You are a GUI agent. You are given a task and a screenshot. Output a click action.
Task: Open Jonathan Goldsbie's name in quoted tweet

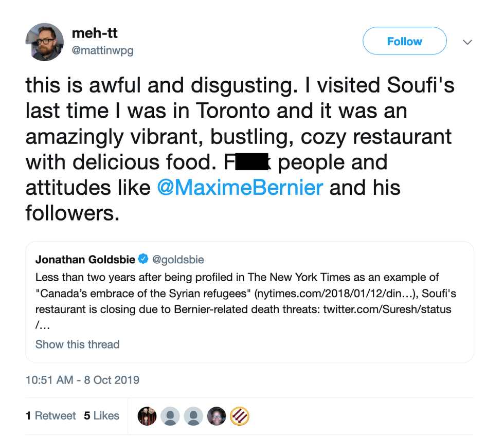tap(85, 260)
